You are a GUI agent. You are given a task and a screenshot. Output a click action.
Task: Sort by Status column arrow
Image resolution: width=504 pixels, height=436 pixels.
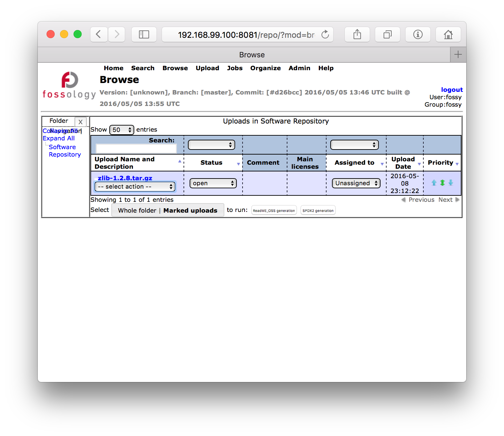point(238,164)
